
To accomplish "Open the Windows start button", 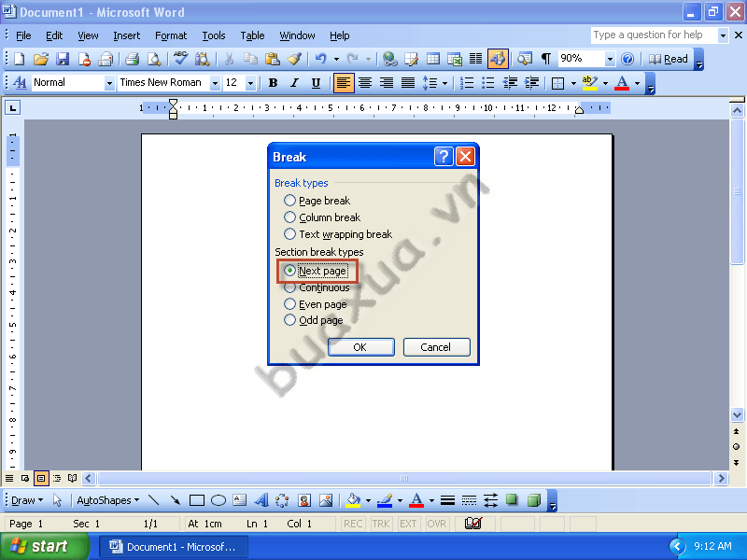I will pos(44,546).
